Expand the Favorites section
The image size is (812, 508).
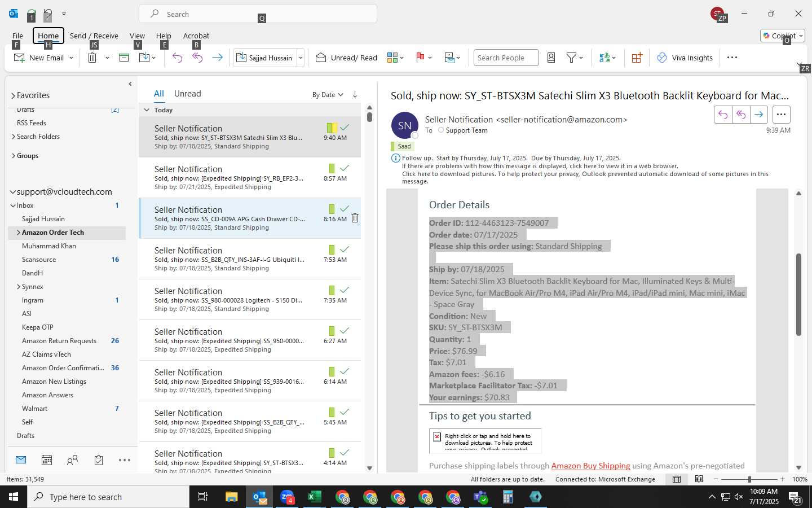coord(13,95)
